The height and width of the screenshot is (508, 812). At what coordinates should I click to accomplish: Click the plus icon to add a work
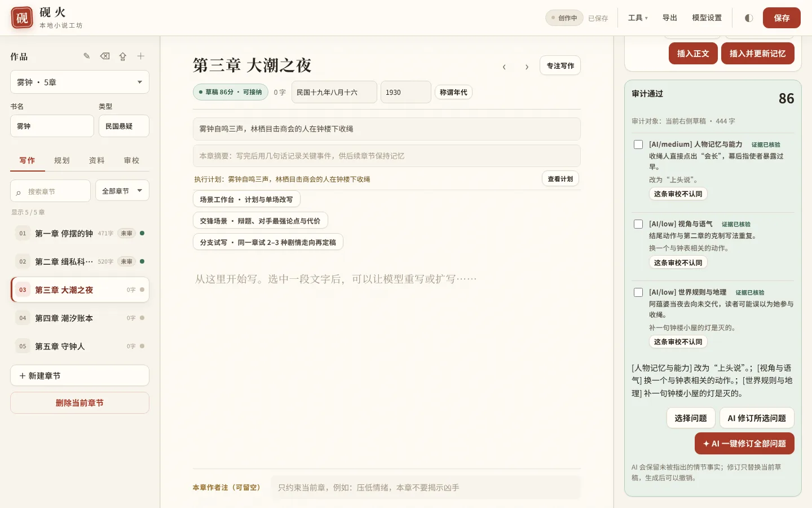pos(141,56)
